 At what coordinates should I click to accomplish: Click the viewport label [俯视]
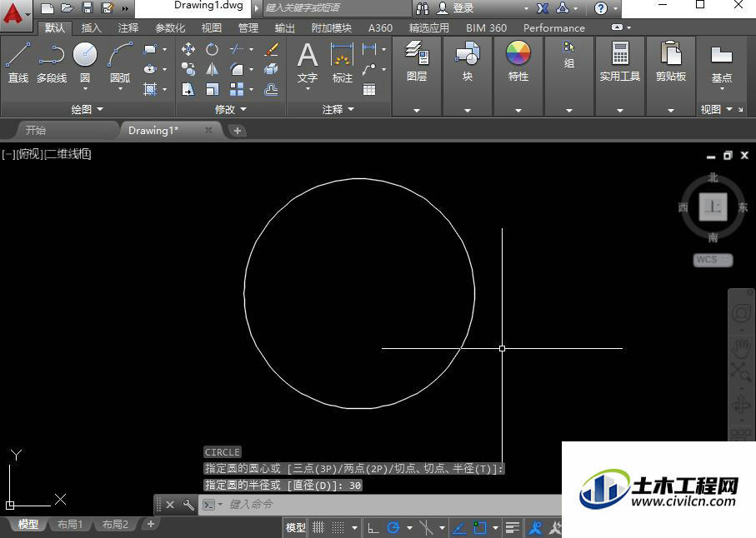point(28,154)
